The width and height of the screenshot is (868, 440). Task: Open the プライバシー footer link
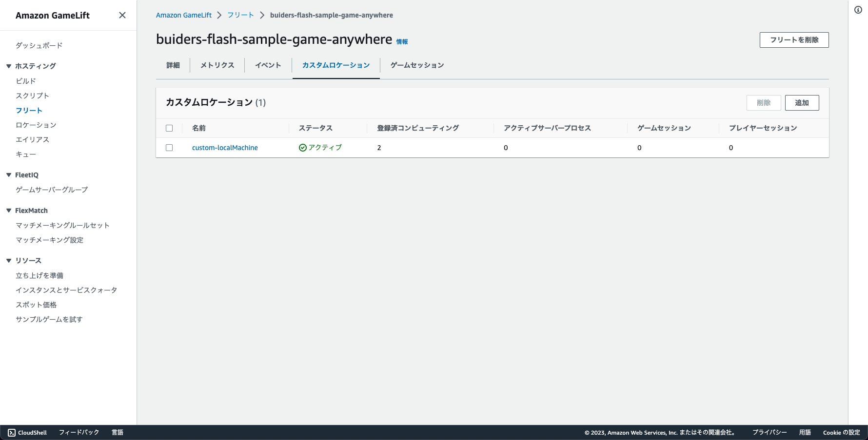(x=769, y=433)
